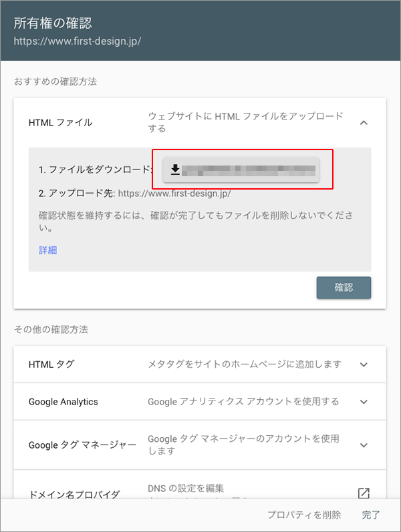Open the 詳細 details link
Screen dimensions: 401x532
coord(47,250)
